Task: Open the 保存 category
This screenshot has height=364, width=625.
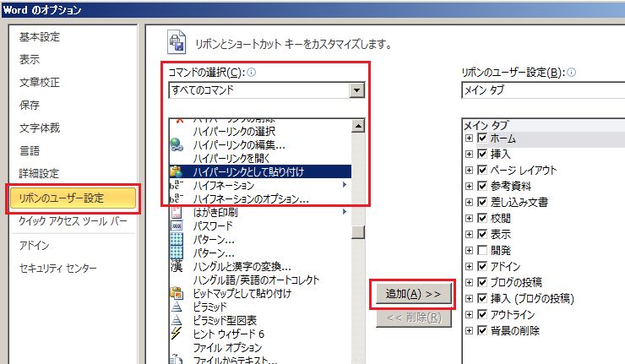Action: [x=30, y=105]
